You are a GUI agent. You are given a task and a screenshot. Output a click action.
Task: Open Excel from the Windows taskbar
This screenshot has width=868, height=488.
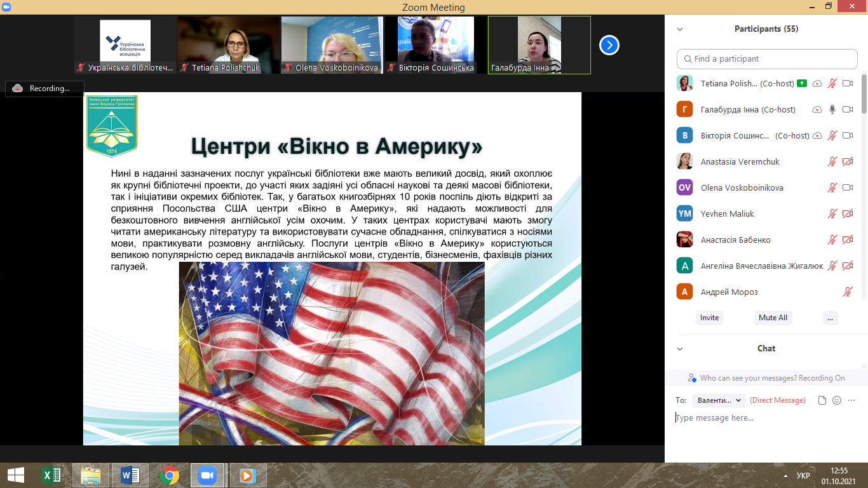pyautogui.click(x=51, y=475)
